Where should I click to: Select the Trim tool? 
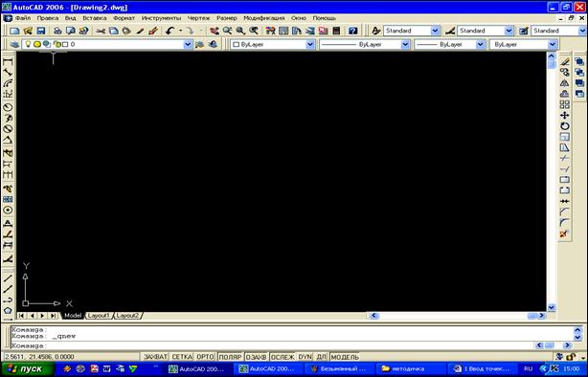tap(564, 158)
